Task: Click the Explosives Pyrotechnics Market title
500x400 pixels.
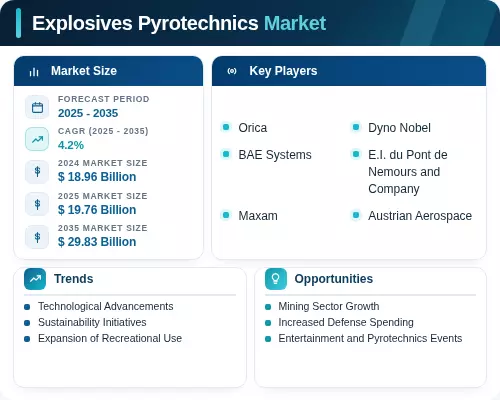Action: (179, 23)
